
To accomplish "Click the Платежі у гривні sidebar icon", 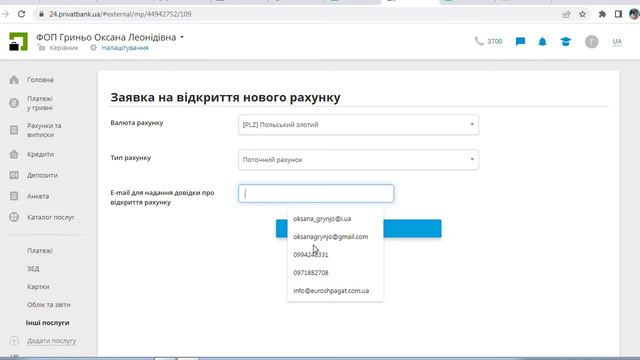I will (x=14, y=103).
